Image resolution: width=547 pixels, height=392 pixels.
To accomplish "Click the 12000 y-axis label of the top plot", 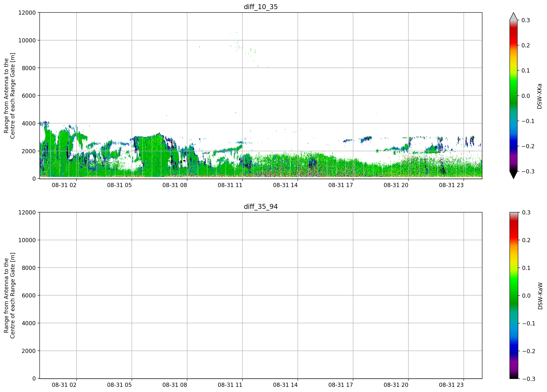I will [27, 12].
